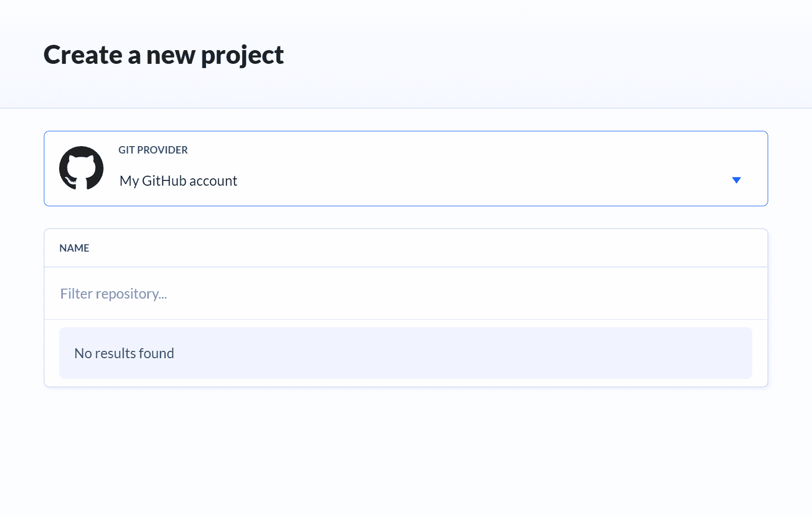
Task: Select the highlighted Git provider panel
Action: (x=405, y=168)
